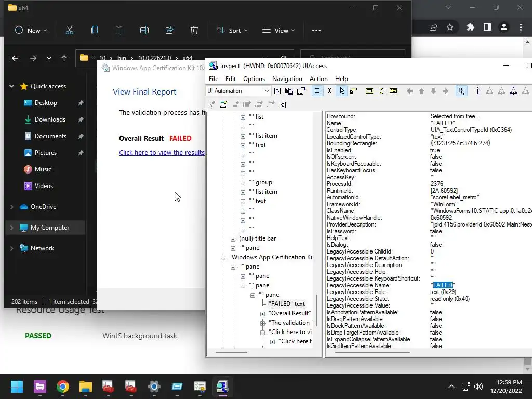Viewport: 532px width, 399px height.
Task: Click Refresh icon beside UI Automation dropdown
Action: [x=277, y=91]
